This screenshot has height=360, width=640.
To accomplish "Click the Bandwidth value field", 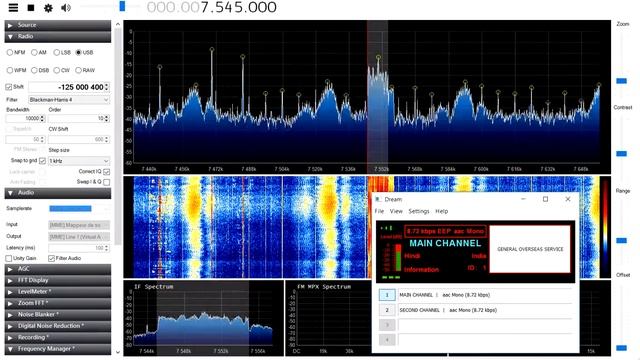I will coord(25,118).
